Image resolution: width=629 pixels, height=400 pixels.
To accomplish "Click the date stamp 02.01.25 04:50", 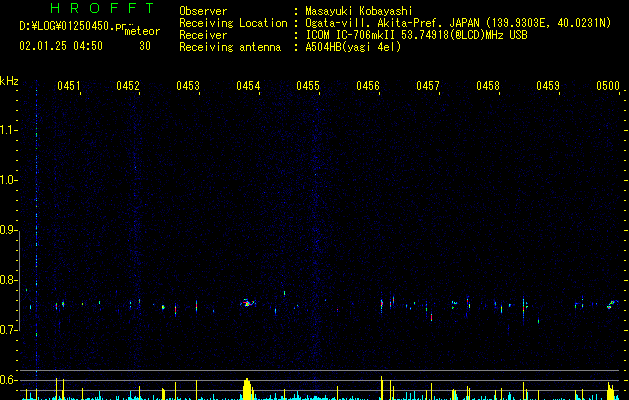I will 61,46.
